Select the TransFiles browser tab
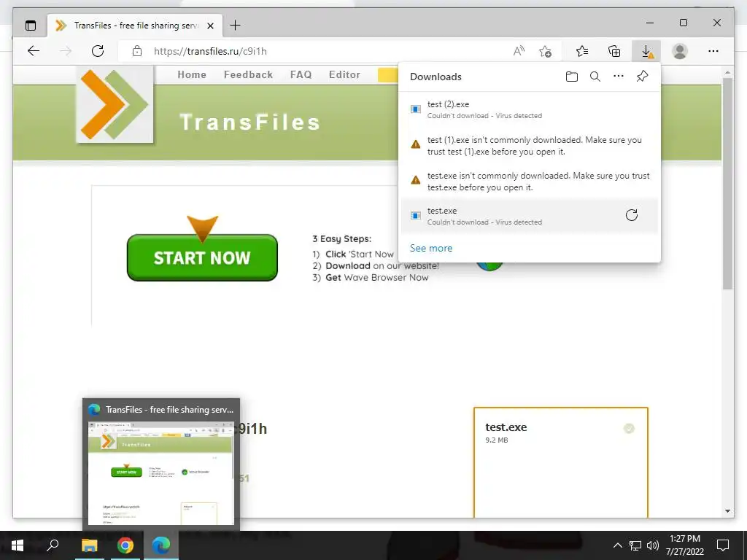 click(135, 26)
